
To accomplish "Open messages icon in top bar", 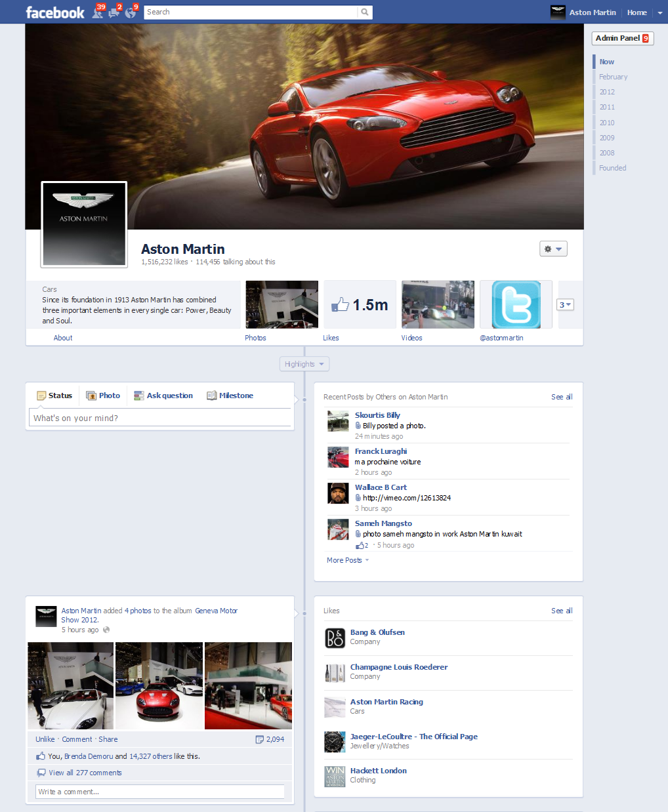I will (x=114, y=12).
